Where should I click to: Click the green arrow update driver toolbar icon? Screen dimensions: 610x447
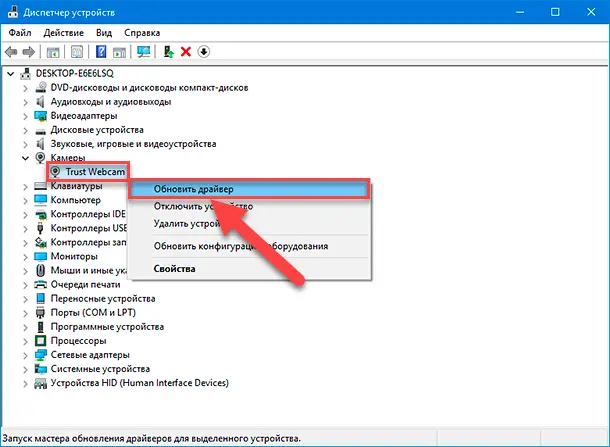pyautogui.click(x=168, y=51)
